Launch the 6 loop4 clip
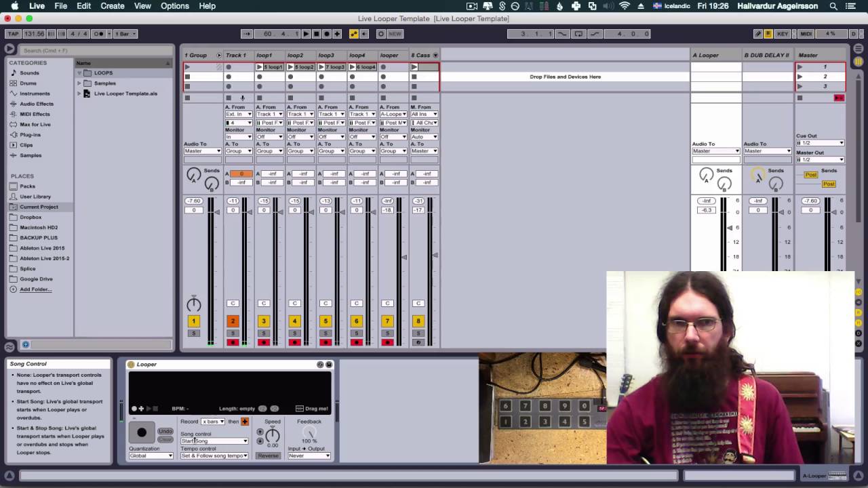The image size is (868, 488). (x=352, y=67)
